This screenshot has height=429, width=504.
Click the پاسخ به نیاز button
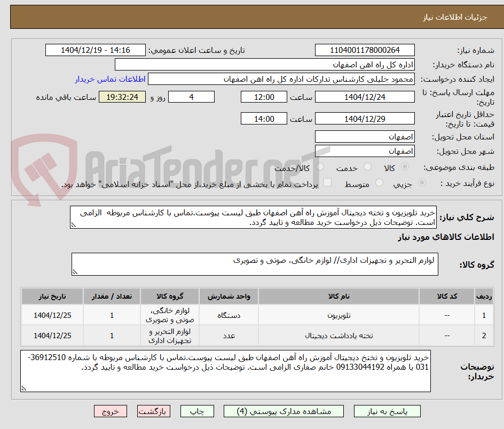coord(387,411)
